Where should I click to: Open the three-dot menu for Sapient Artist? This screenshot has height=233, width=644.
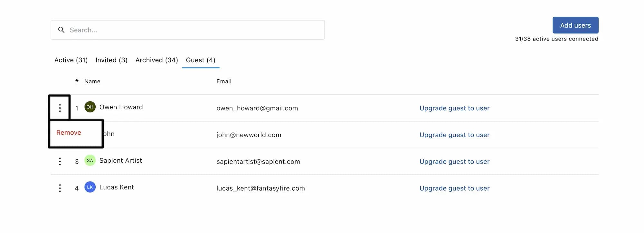[x=60, y=161]
